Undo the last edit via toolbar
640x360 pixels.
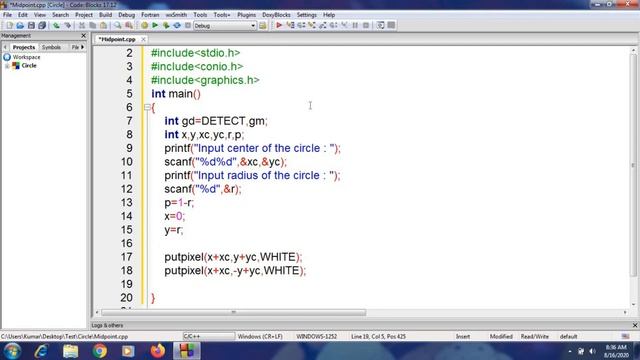[56, 25]
